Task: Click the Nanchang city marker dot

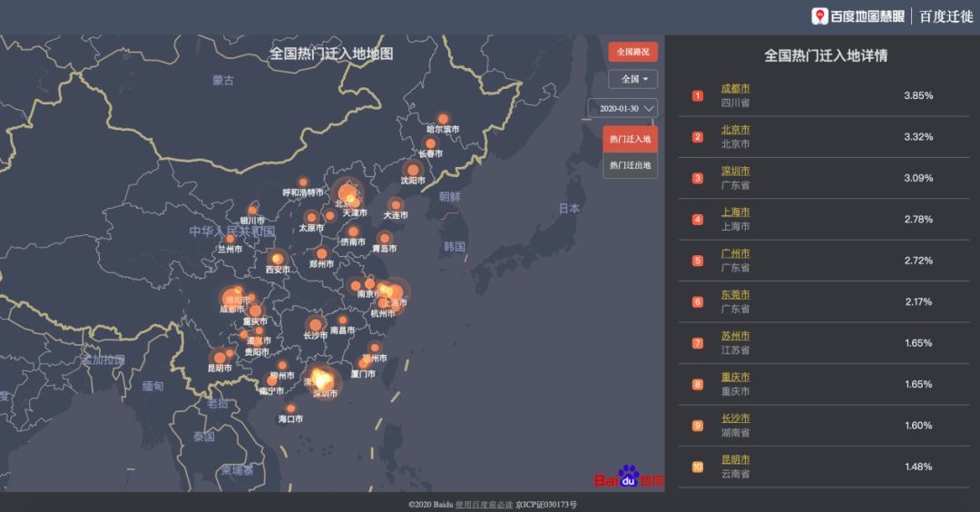Action: [x=342, y=320]
